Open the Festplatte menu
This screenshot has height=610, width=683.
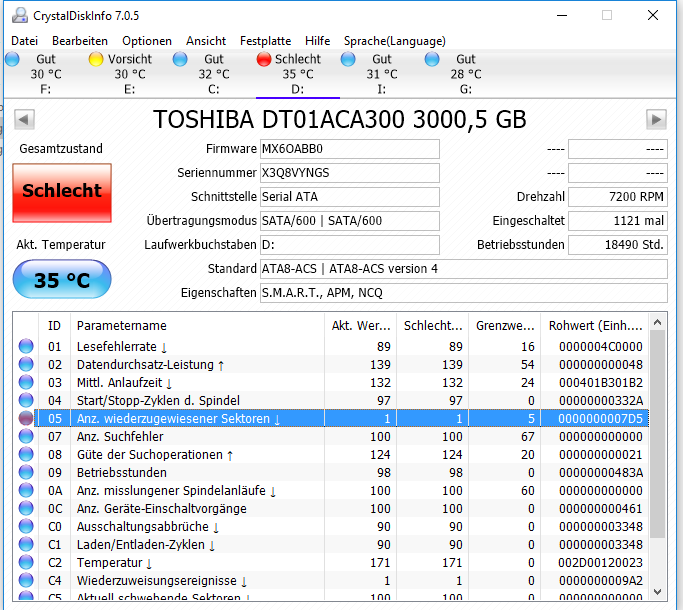(x=265, y=41)
